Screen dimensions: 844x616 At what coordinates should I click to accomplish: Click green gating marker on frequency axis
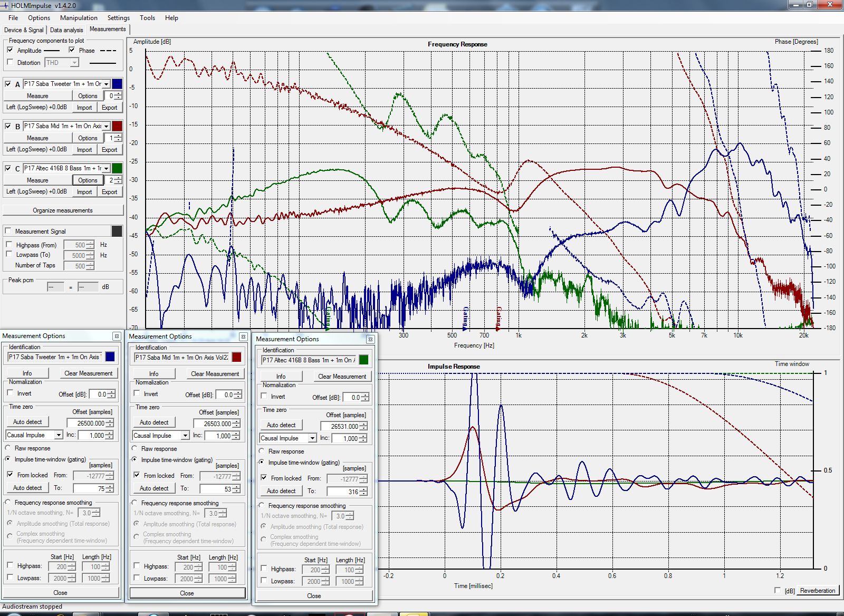click(x=328, y=319)
